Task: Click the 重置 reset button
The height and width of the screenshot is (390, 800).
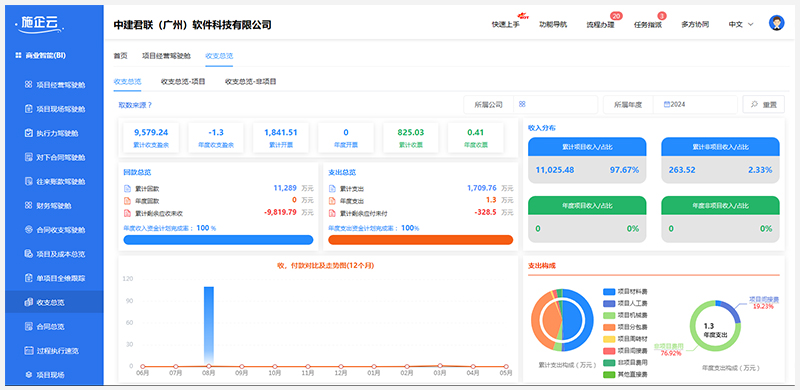Action: (x=763, y=104)
